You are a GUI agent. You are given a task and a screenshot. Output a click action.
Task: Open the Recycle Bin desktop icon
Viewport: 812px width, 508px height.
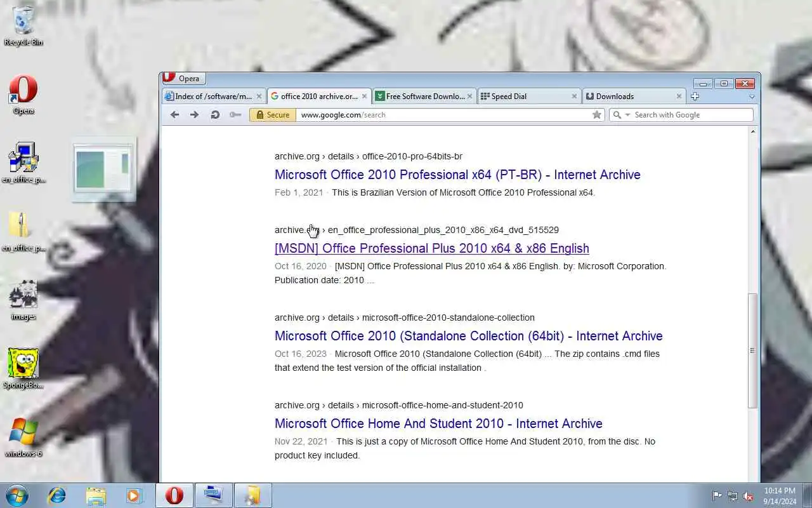pyautogui.click(x=23, y=26)
